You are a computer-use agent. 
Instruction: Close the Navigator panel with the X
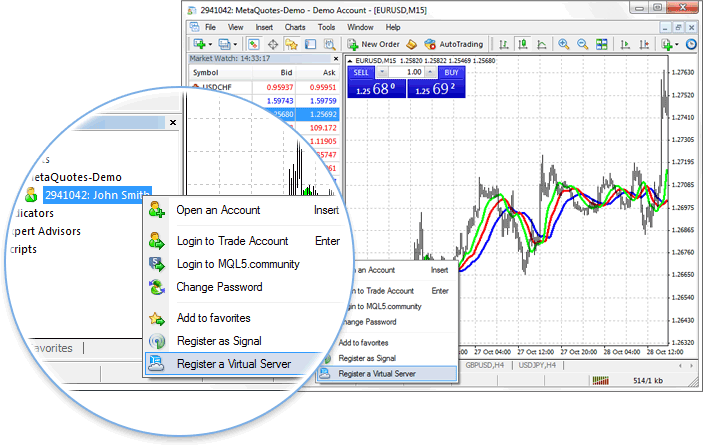pos(173,122)
